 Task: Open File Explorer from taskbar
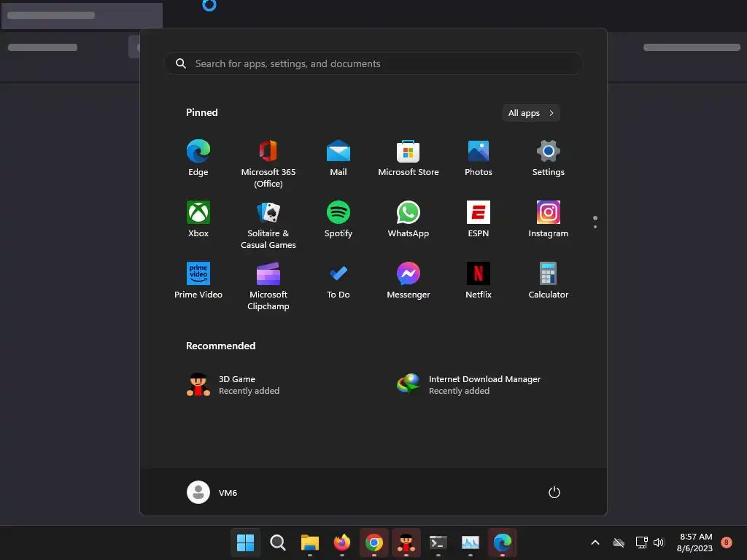click(309, 542)
